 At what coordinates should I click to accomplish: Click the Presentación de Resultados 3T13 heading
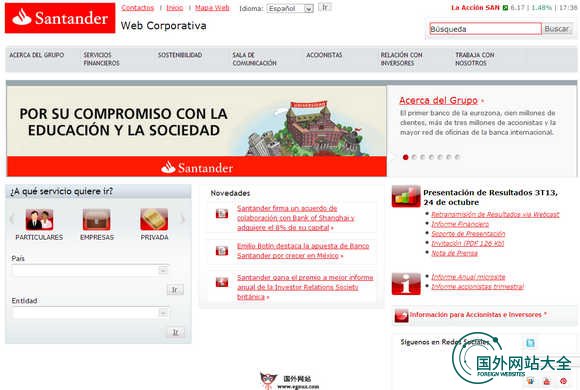pos(490,197)
